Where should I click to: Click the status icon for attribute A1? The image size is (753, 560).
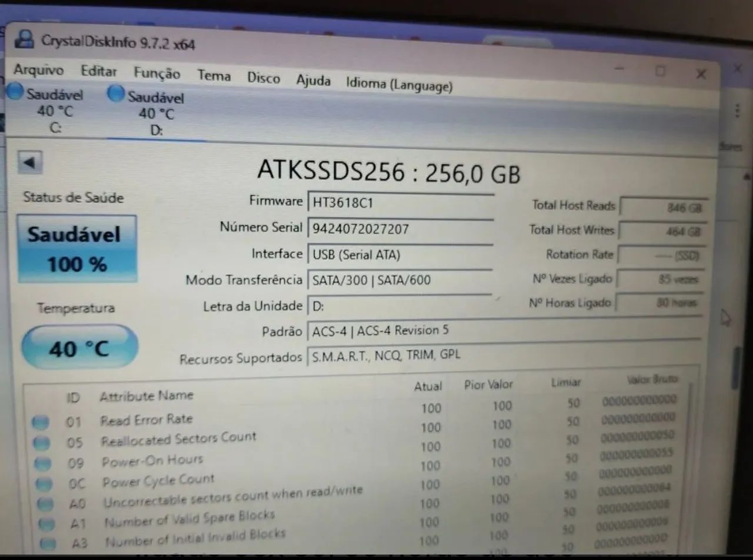(x=46, y=524)
